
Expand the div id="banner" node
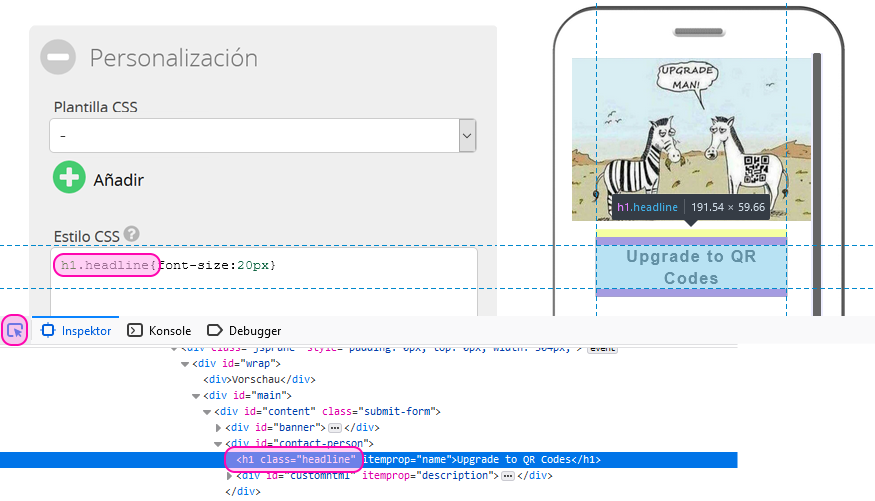pos(218,428)
